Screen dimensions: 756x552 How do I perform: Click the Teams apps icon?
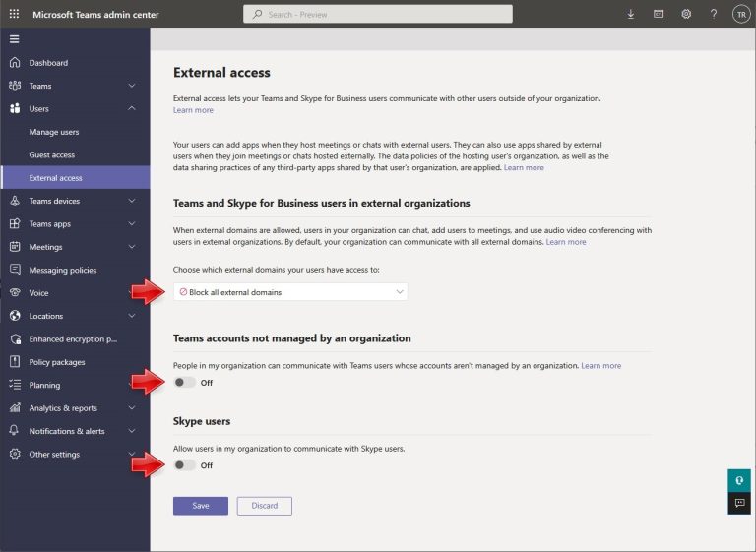click(15, 223)
